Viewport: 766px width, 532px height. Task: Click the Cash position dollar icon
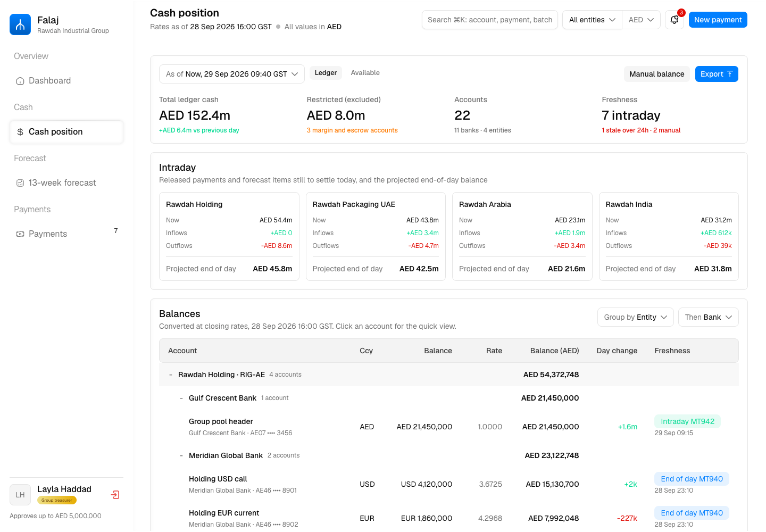tap(20, 132)
